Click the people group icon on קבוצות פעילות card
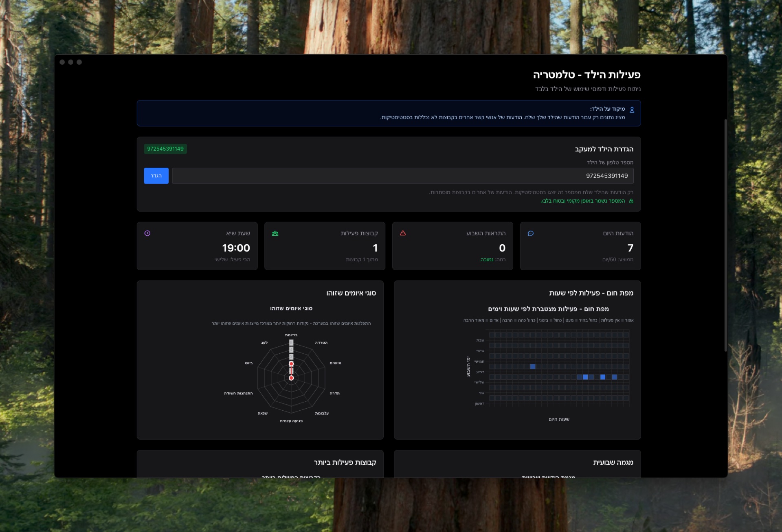Image resolution: width=782 pixels, height=532 pixels. click(275, 233)
